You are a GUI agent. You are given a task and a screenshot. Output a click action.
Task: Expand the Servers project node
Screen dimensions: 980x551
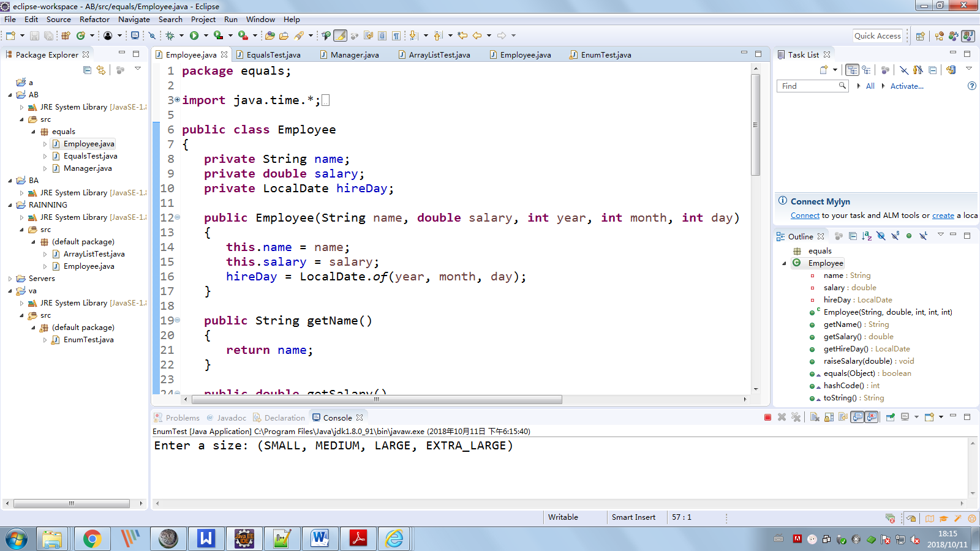click(x=10, y=279)
